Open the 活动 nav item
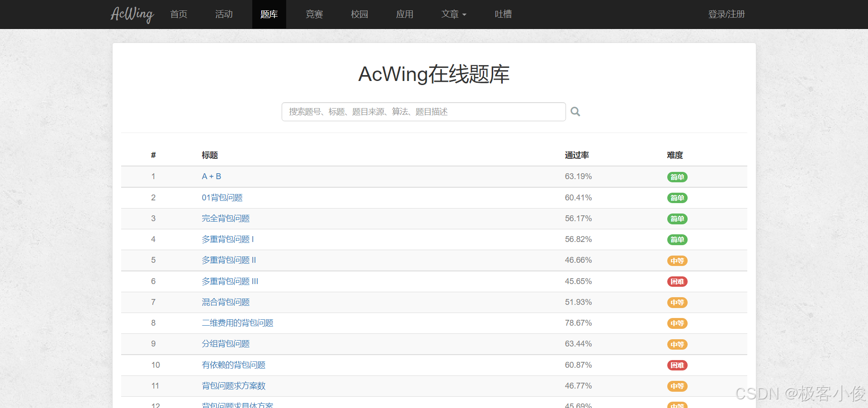868x408 pixels. click(224, 14)
